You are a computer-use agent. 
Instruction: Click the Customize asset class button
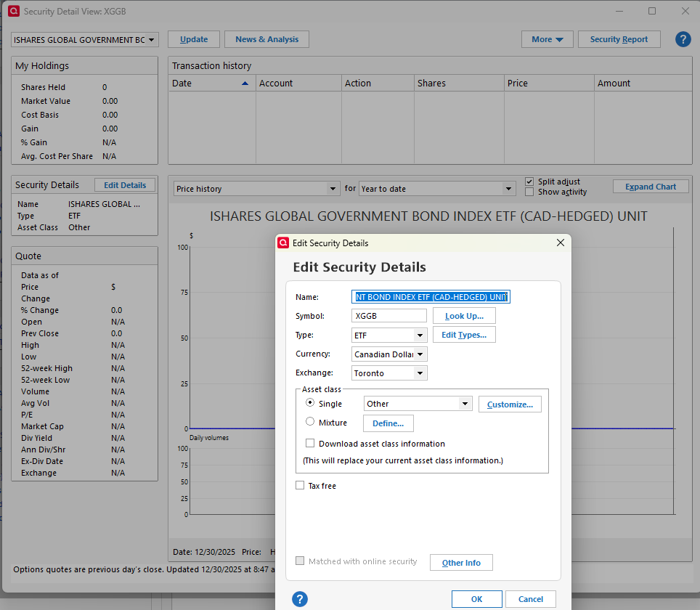click(x=509, y=404)
